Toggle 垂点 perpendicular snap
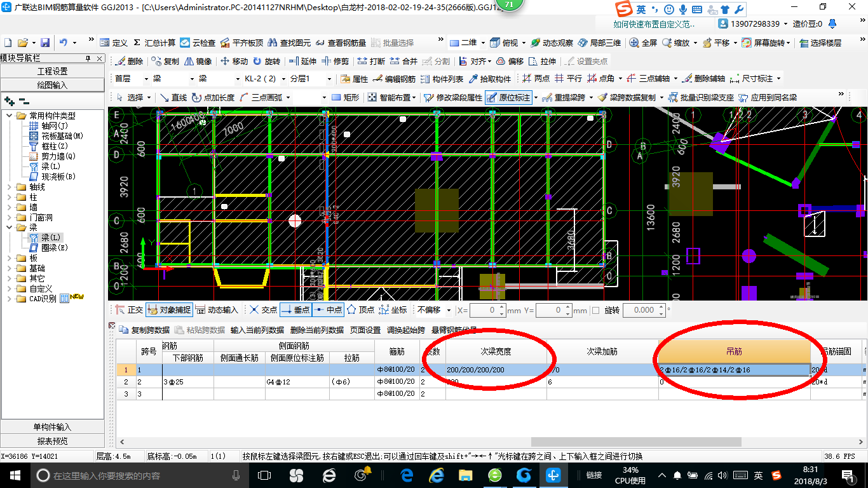The image size is (868, 488). click(x=295, y=310)
